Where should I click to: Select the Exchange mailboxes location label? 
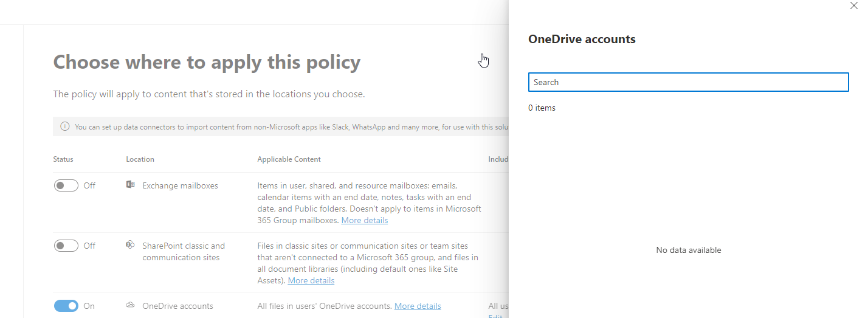pos(180,185)
